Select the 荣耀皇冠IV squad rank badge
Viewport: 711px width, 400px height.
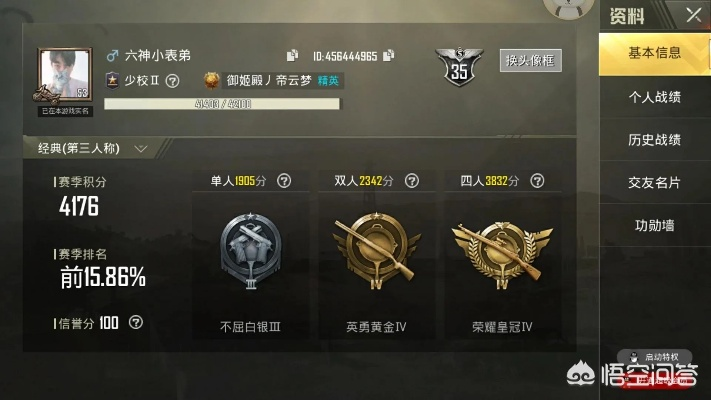[502, 254]
